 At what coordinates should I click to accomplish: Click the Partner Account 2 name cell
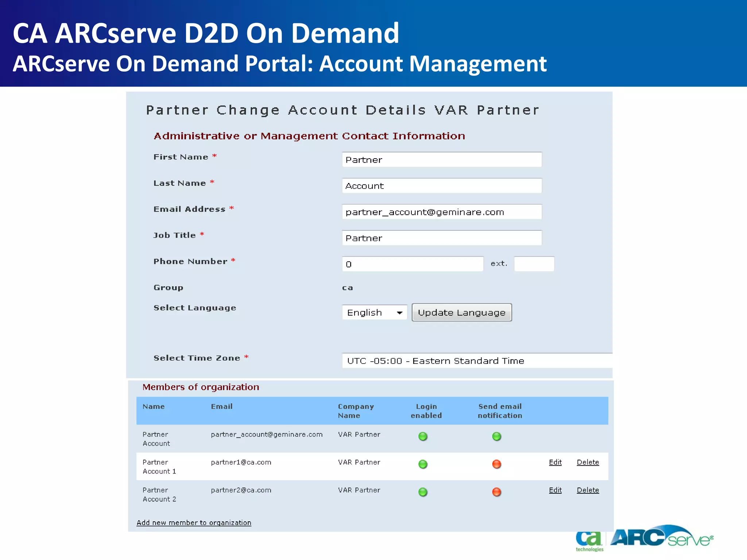coord(159,495)
